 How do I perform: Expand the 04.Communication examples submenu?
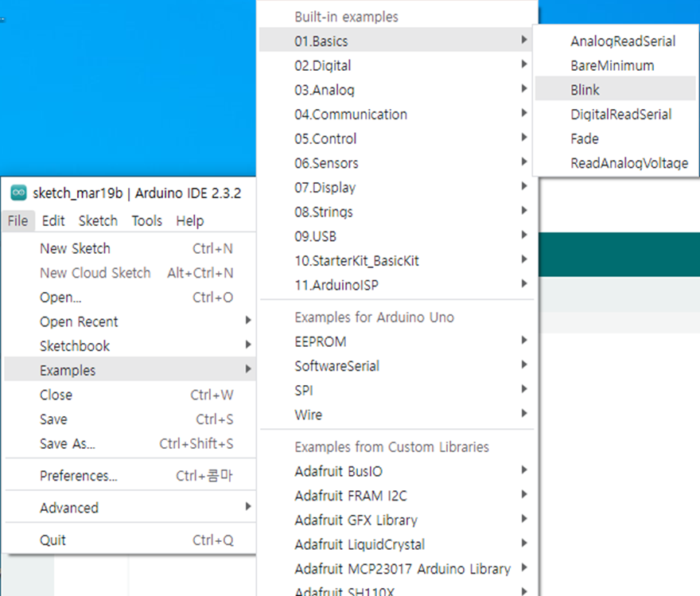click(397, 115)
